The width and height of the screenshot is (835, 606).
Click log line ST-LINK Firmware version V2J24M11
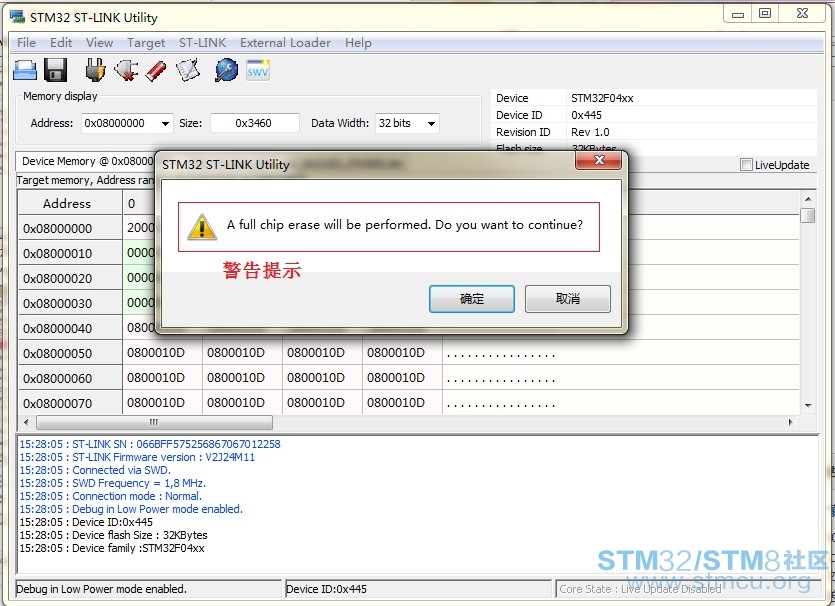coord(137,457)
